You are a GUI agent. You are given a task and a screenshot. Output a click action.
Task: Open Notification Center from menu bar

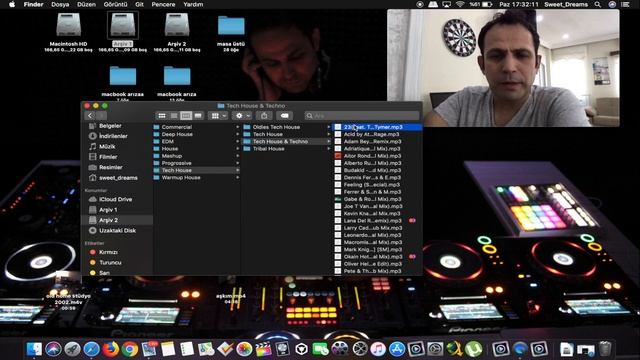(x=625, y=4)
